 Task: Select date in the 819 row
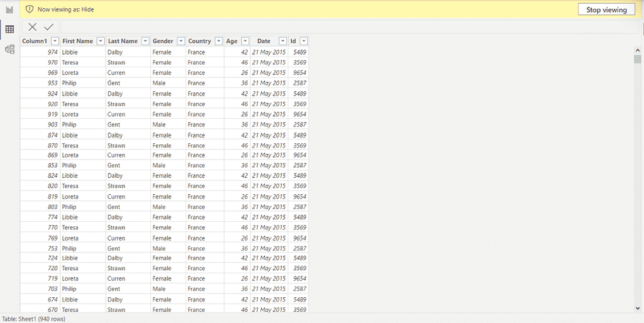click(269, 197)
